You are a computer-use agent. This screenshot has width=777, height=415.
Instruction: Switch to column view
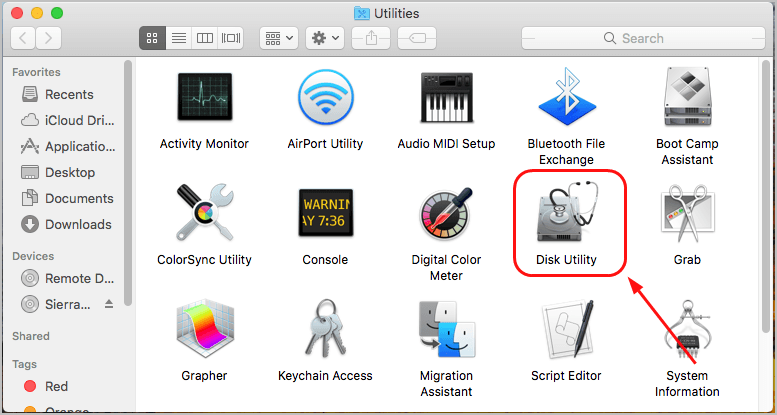tap(205, 38)
